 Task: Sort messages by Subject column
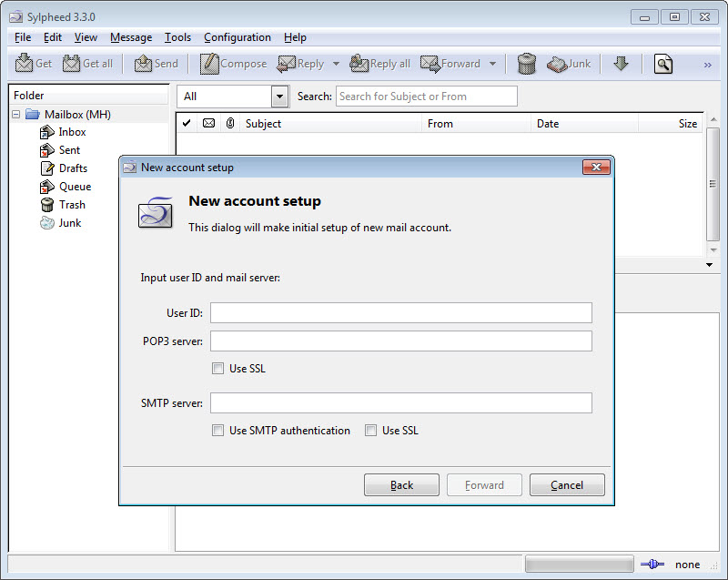click(330, 124)
